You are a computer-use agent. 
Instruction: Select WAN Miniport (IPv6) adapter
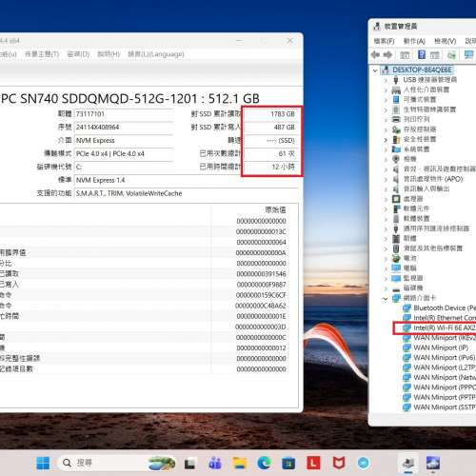(444, 358)
